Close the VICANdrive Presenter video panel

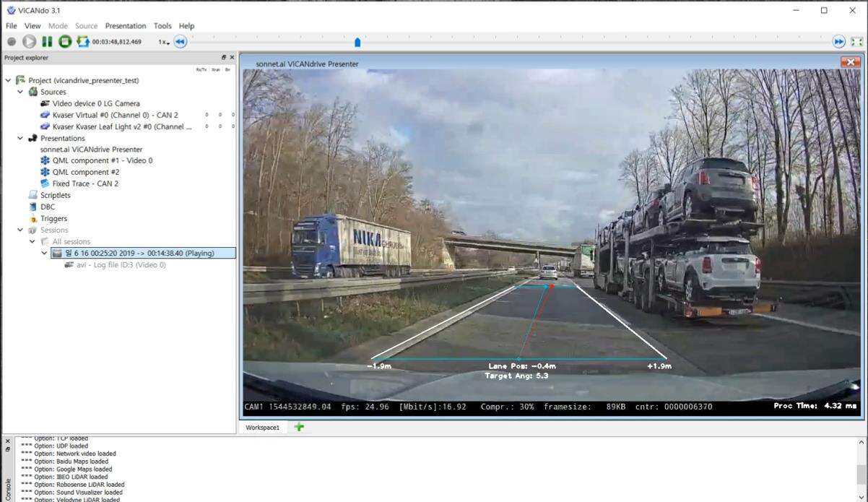coord(850,63)
